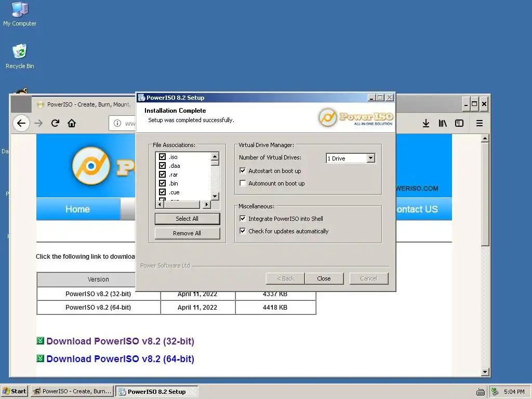The width and height of the screenshot is (532, 399).
Task: Disable Autostart on boot up
Action: [243, 170]
